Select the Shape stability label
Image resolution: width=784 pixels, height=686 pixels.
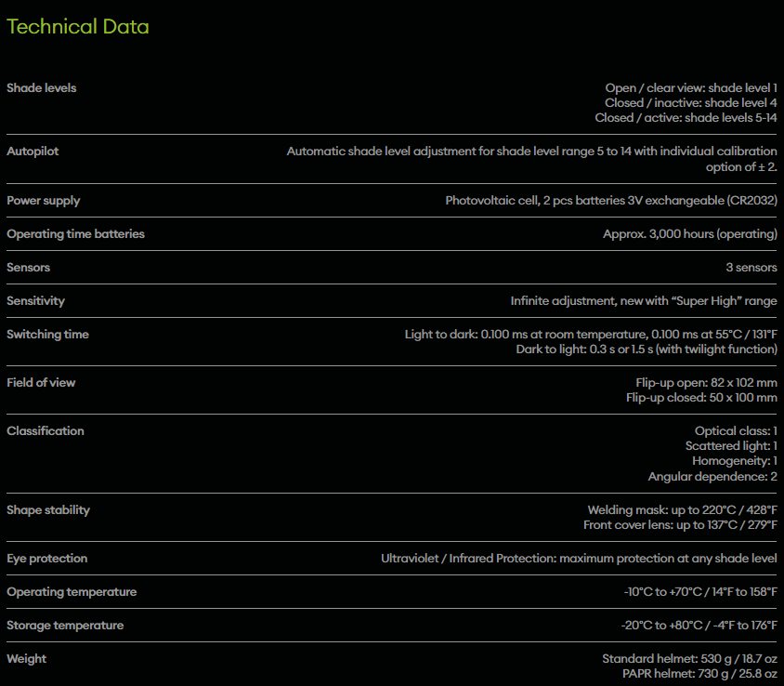[48, 510]
